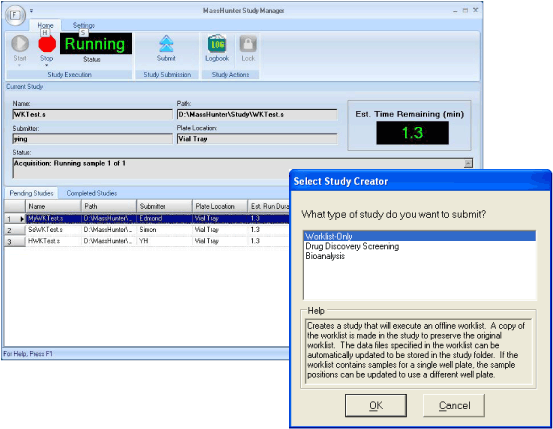Click the Submit study arrows icon
553x429 pixels.
point(166,44)
